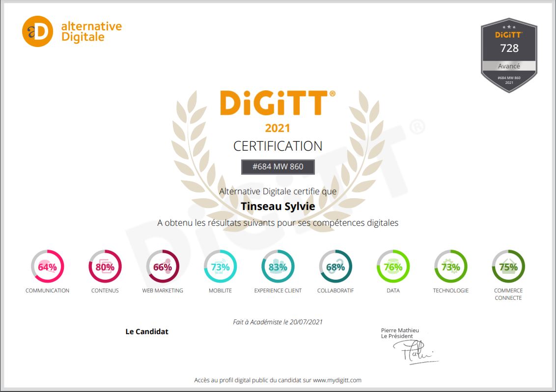This screenshot has width=556, height=392.
Task: Click the certification number #684 MW 860
Action: pyautogui.click(x=278, y=167)
